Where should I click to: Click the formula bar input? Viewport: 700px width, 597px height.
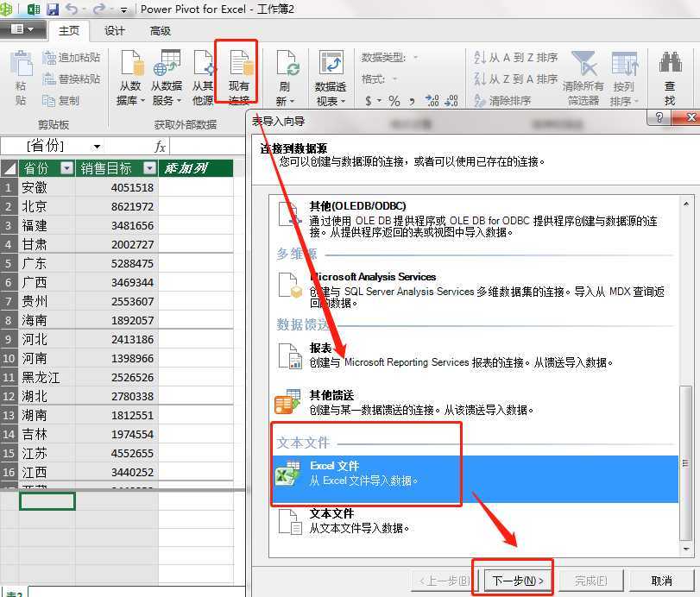207,147
